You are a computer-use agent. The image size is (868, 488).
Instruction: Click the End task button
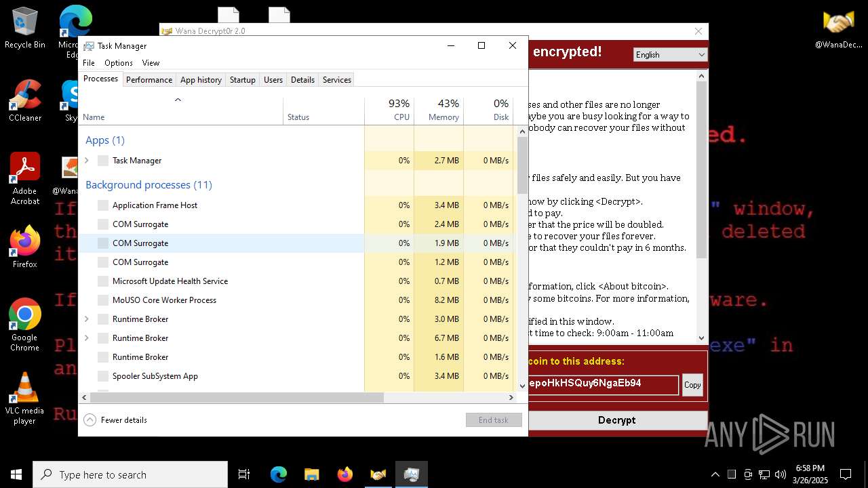tap(494, 420)
